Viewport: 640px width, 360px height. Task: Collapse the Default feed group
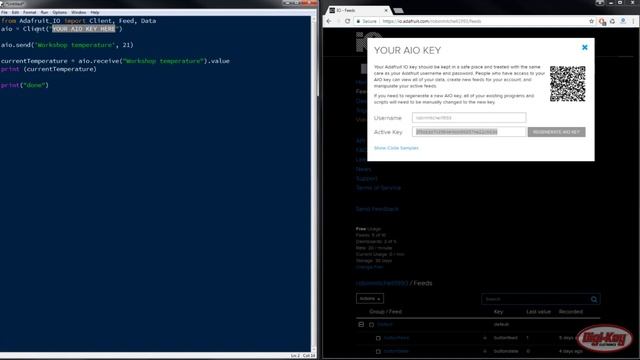[x=361, y=324]
